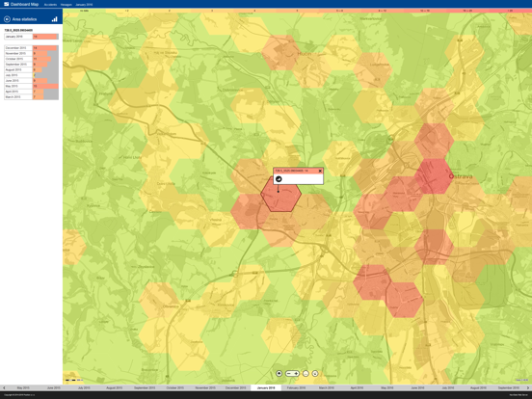Select June 2016 on the timeline
The height and width of the screenshot is (399, 532).
[417, 387]
